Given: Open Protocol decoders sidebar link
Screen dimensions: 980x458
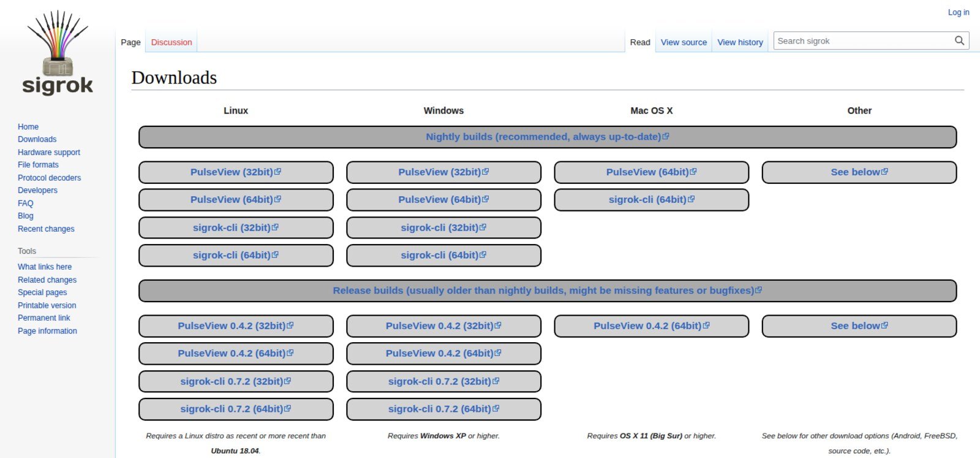Looking at the screenshot, I should [x=49, y=178].
